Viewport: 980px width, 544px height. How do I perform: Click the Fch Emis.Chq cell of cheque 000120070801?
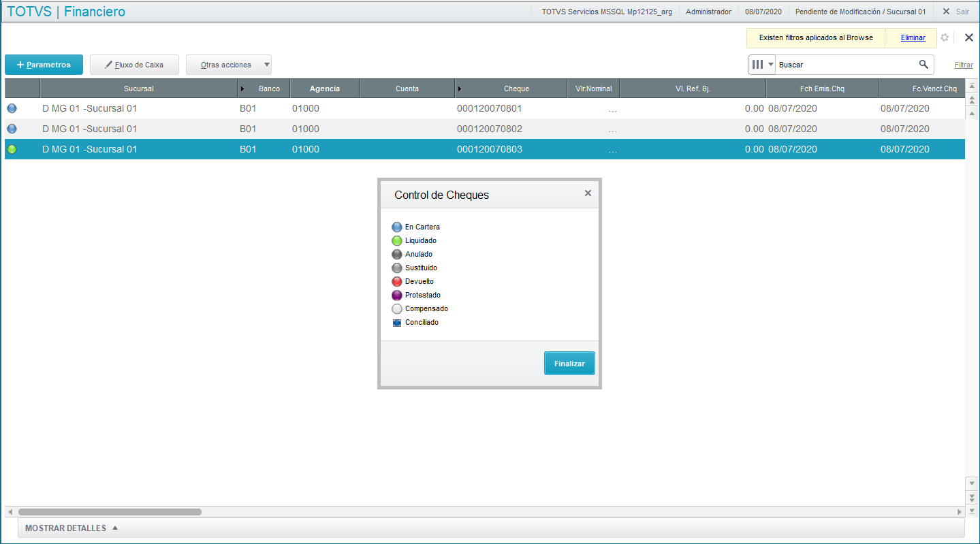pyautogui.click(x=822, y=108)
